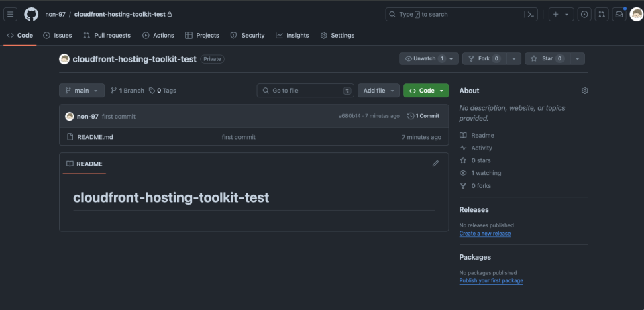Open the README.md file
Screen dimensions: 644x310
[x=95, y=137]
